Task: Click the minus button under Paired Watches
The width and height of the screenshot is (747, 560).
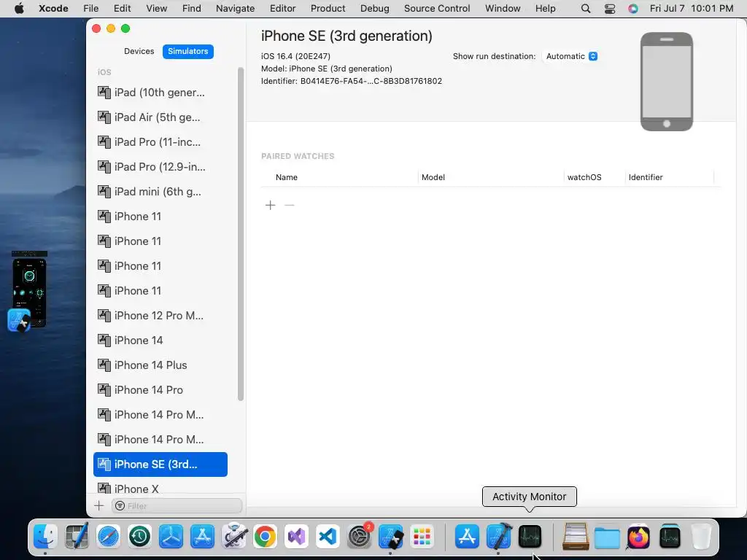Action: tap(289, 205)
